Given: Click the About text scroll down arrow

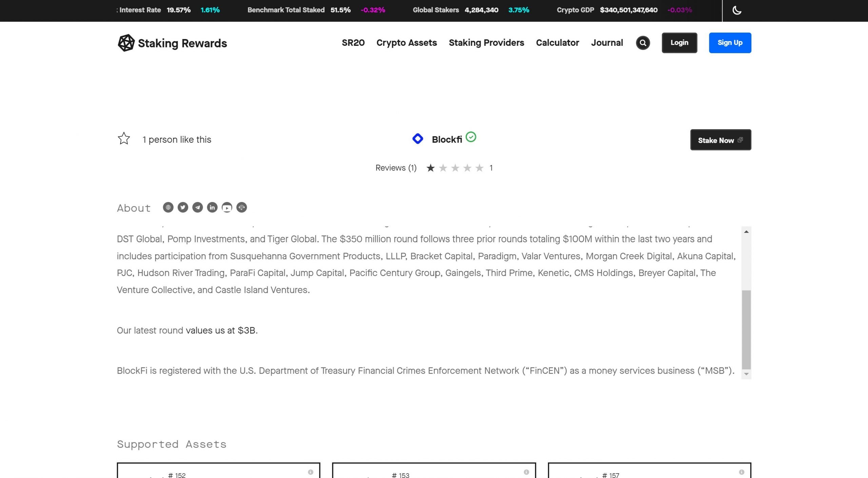Looking at the screenshot, I should pyautogui.click(x=746, y=374).
